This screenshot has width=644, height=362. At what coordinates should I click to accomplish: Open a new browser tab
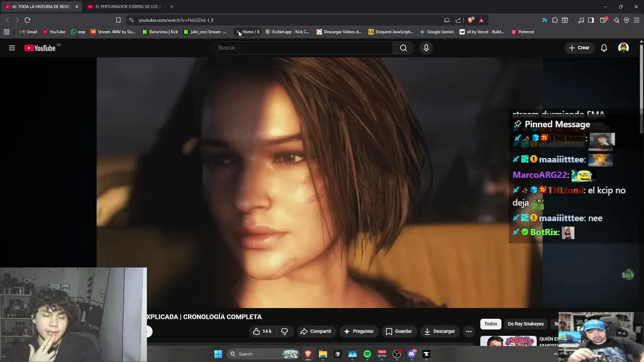[172, 7]
